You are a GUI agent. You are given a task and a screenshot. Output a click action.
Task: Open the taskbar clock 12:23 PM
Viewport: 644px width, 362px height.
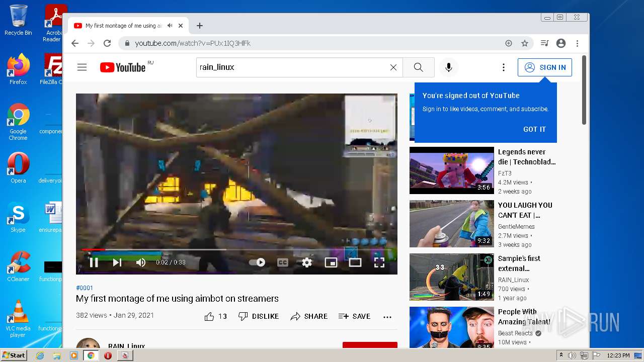(618, 355)
